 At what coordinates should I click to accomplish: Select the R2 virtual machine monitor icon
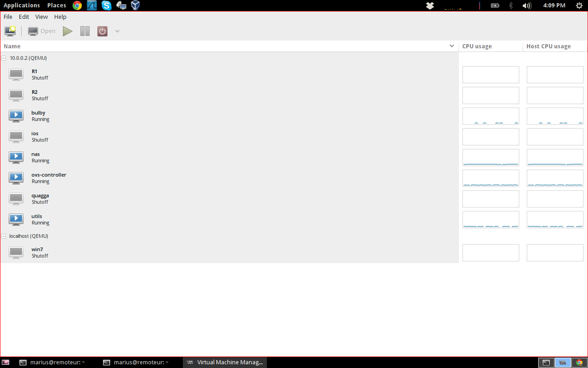16,95
